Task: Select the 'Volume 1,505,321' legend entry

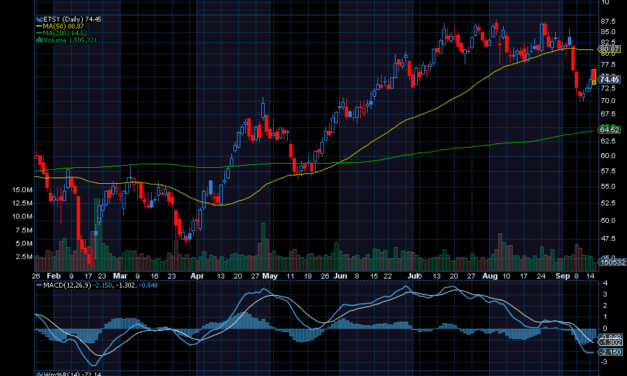Action: click(x=70, y=40)
